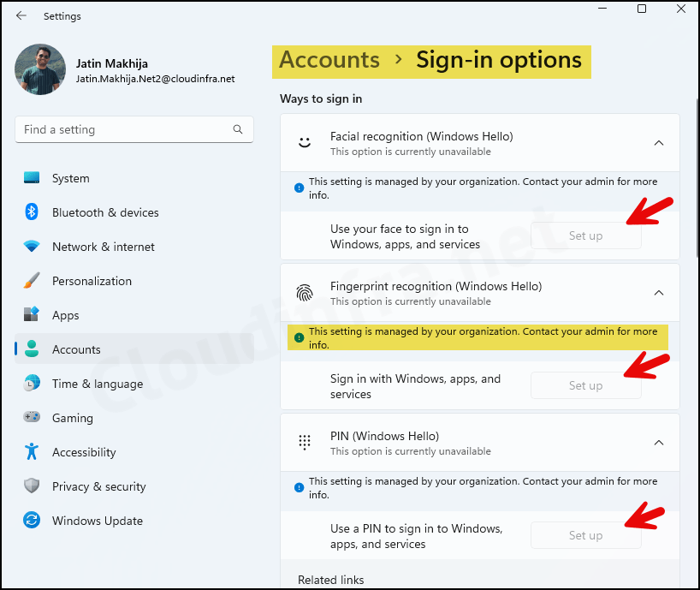Select Bluetooth & devices icon
The width and height of the screenshot is (700, 590).
(x=32, y=212)
